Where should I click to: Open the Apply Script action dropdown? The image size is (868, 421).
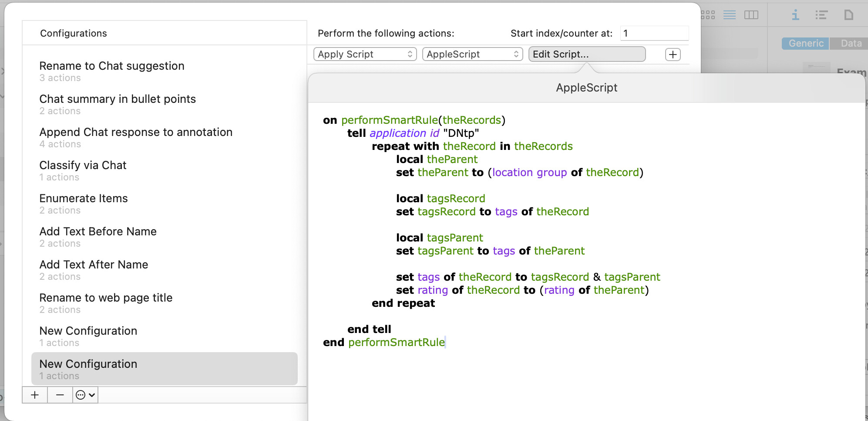click(365, 54)
